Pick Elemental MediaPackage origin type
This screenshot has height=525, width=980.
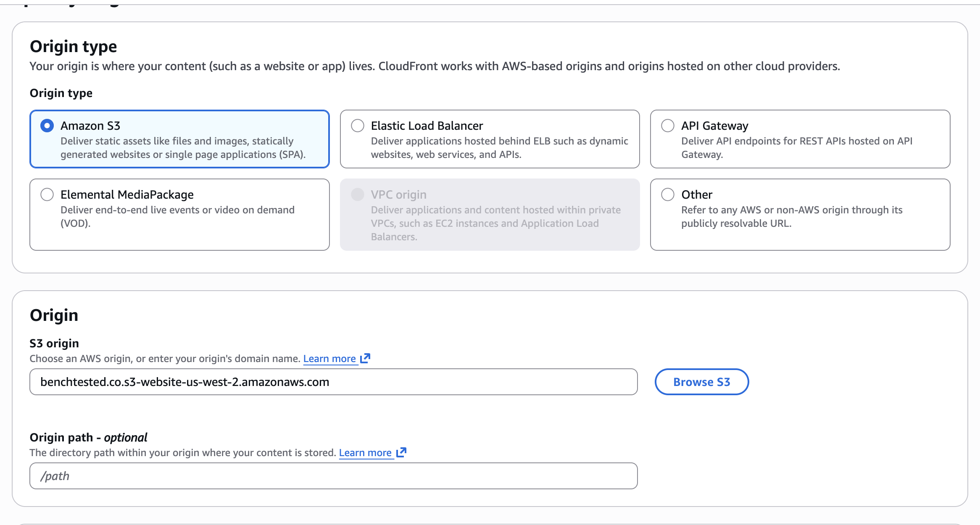[x=47, y=194]
